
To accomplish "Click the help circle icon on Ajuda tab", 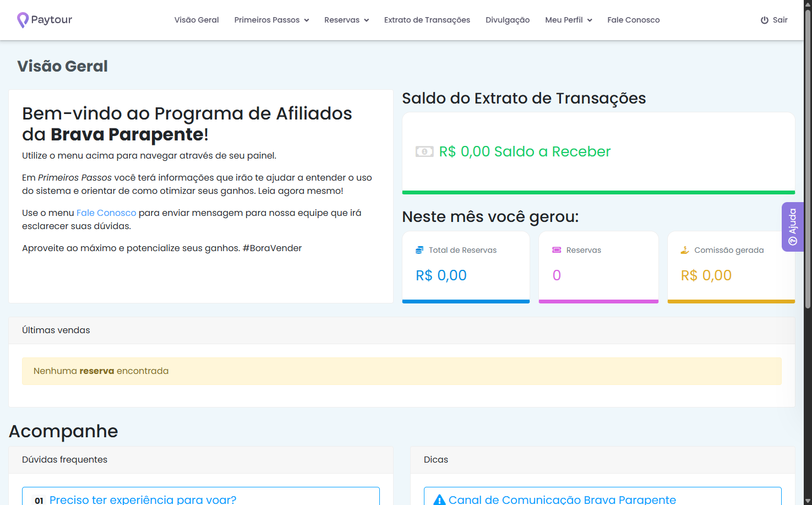I will tap(793, 241).
